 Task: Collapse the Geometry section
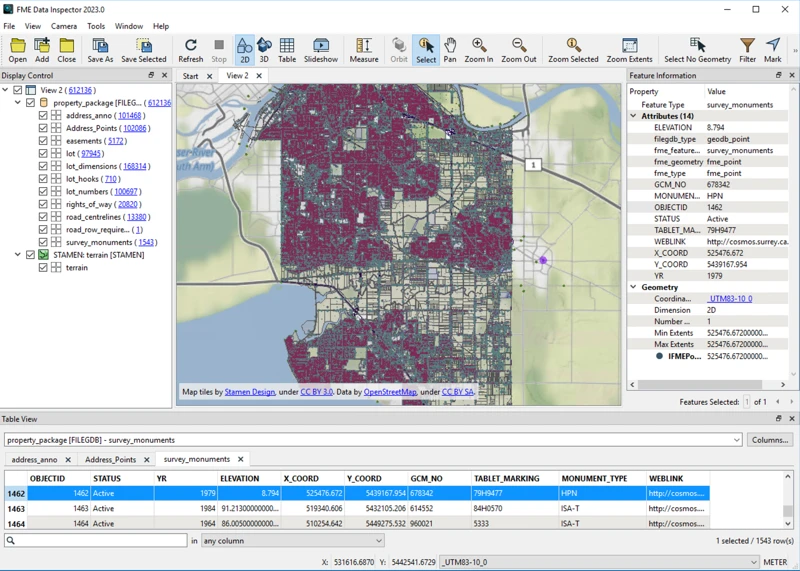point(634,287)
